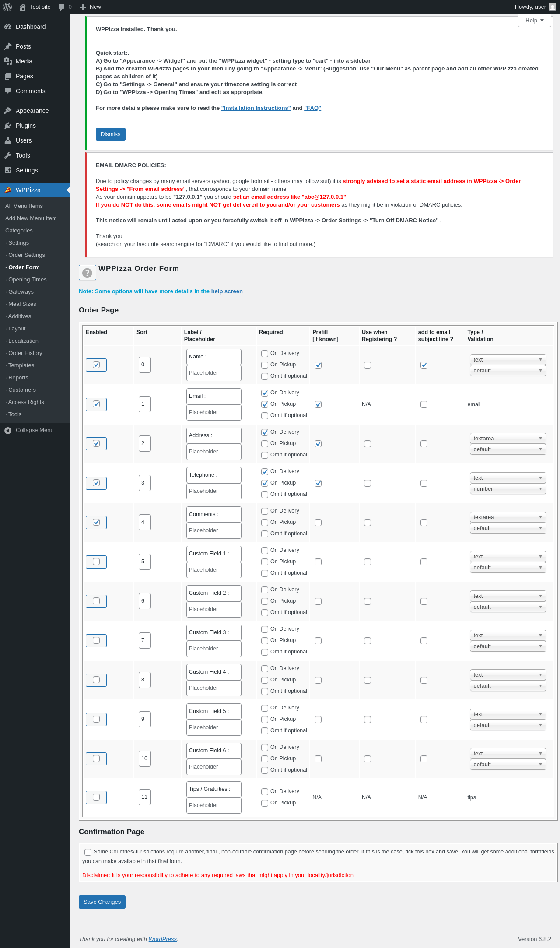Click the Save Changes button
This screenshot has width=560, height=948.
pyautogui.click(x=102, y=902)
